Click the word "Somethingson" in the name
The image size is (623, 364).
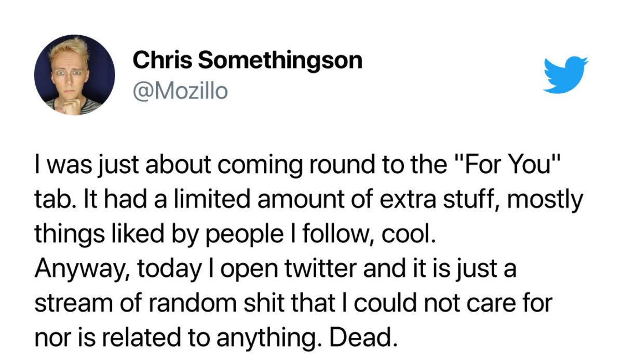coord(280,61)
